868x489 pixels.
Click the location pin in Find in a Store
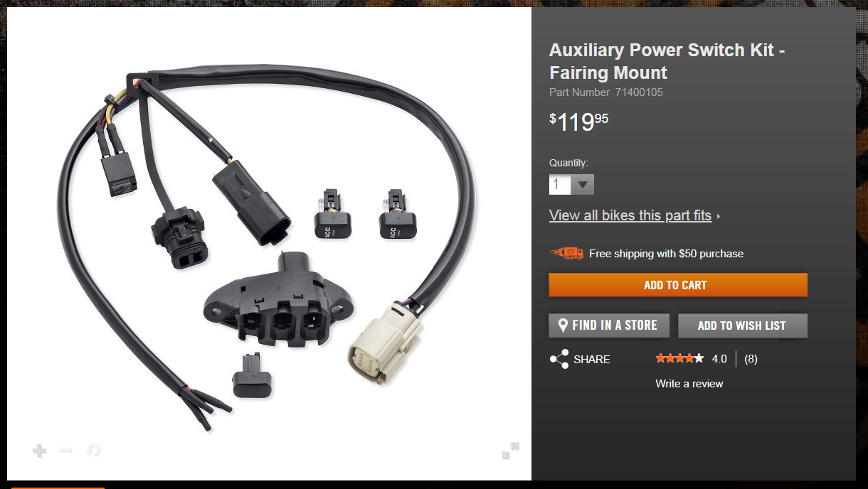coord(563,326)
